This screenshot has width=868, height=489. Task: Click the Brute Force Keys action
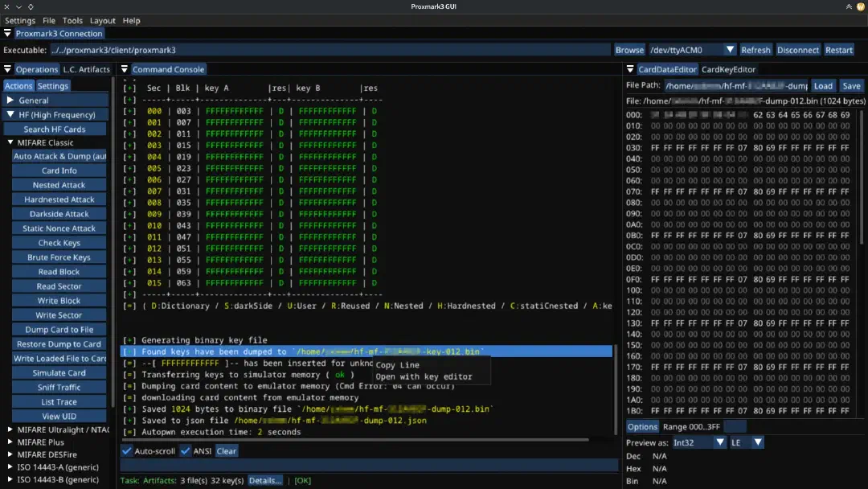[x=59, y=257]
